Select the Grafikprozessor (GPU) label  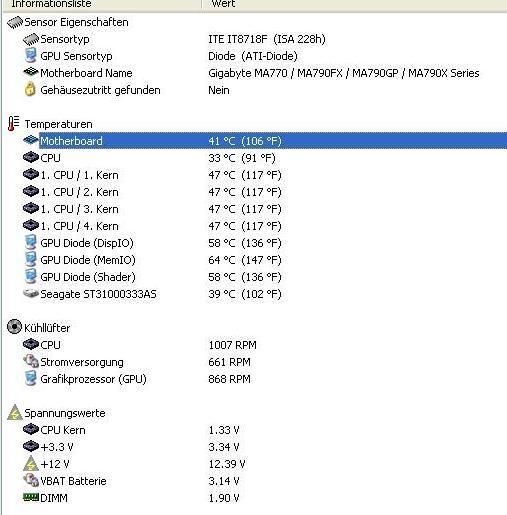point(93,379)
